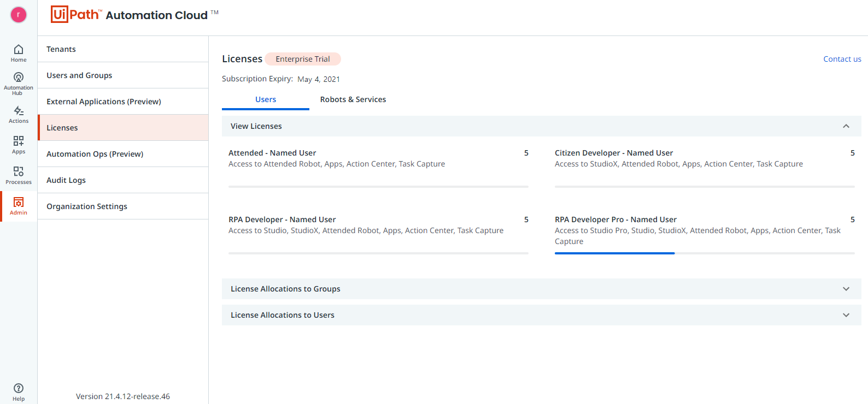Open Automation Hub from the sidebar
This screenshot has height=404, width=868.
19,84
